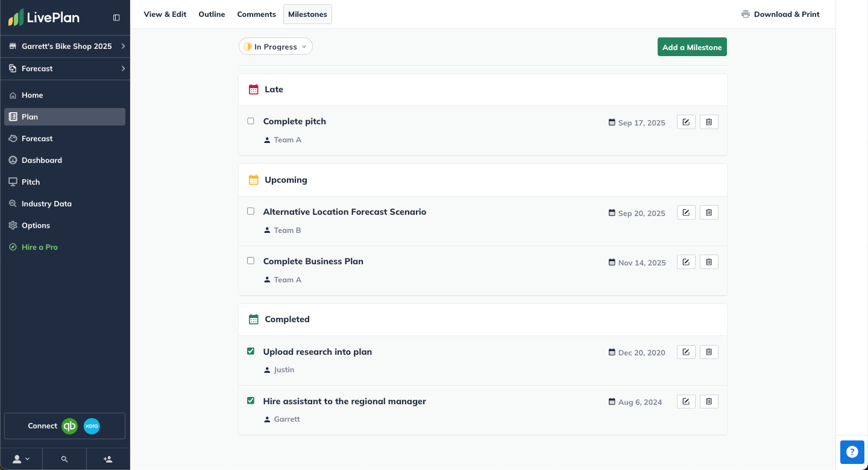Screen dimensions: 868x470
Task: Mark Complete pitch milestone as done
Action: pos(251,121)
